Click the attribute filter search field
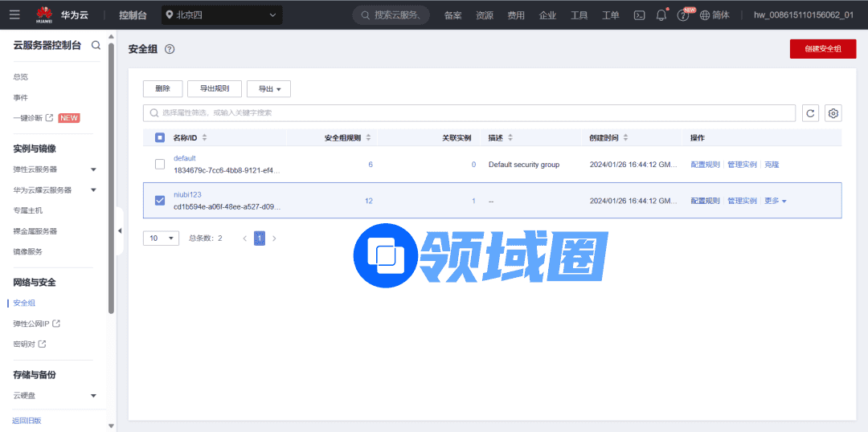Screen dimensions: 868x432 coord(469,113)
